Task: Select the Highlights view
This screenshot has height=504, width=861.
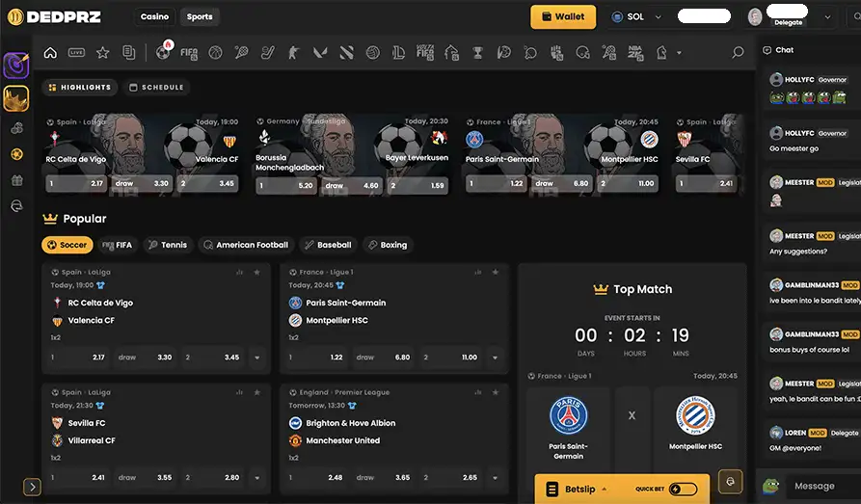Action: (x=78, y=88)
